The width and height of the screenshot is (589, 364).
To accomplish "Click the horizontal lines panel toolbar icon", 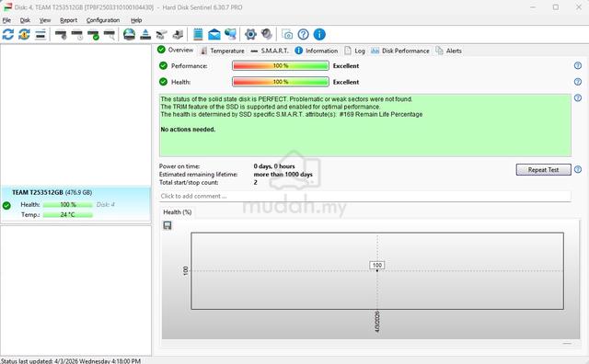I will [40, 35].
